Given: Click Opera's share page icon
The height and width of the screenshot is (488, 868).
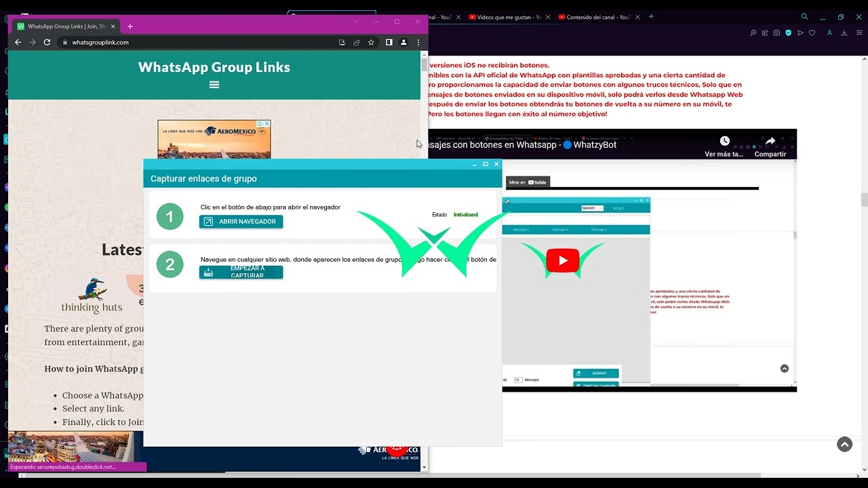Looking at the screenshot, I should tap(765, 33).
